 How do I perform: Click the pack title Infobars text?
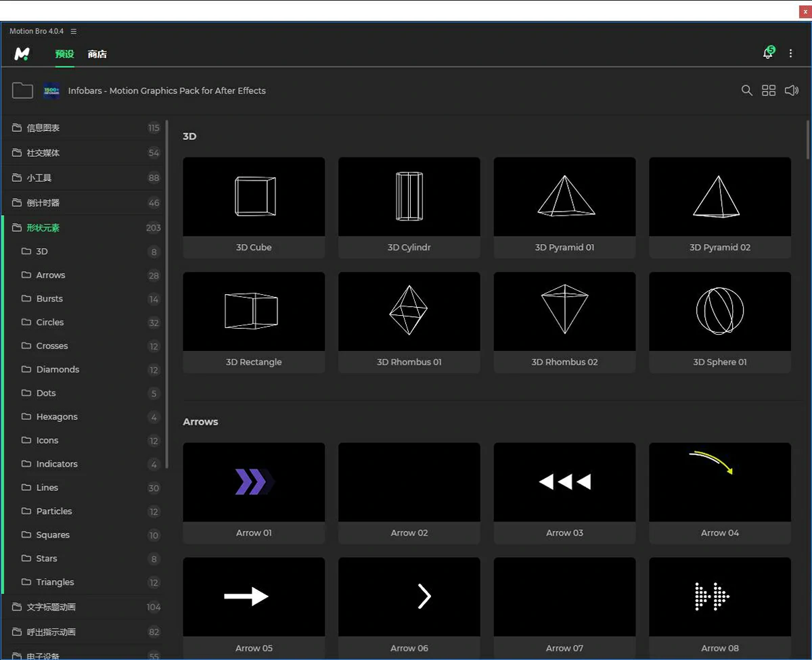pos(167,91)
